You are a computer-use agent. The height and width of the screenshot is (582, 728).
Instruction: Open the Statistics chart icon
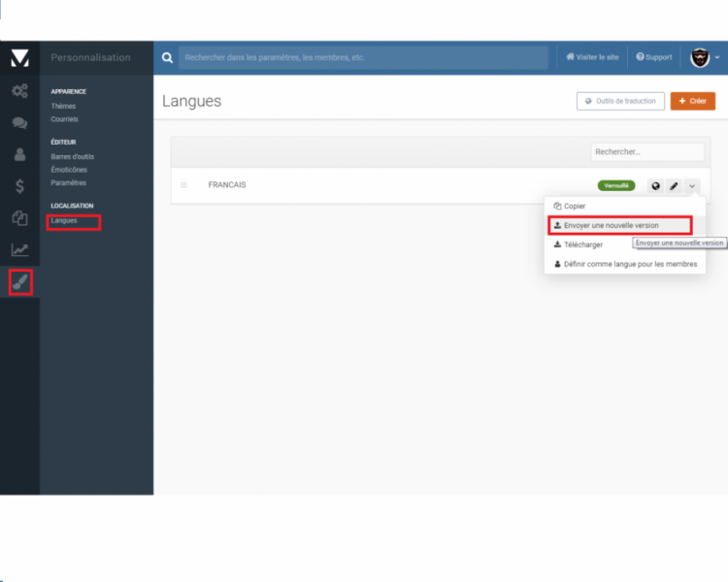click(19, 250)
